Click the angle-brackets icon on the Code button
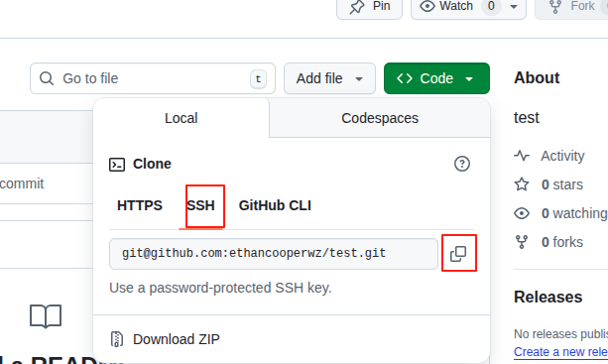 pos(405,78)
